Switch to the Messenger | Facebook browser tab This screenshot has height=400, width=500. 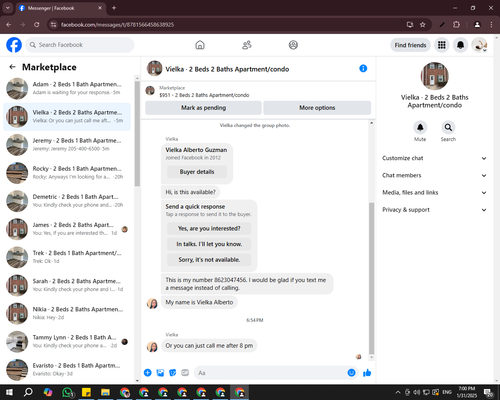(x=60, y=8)
